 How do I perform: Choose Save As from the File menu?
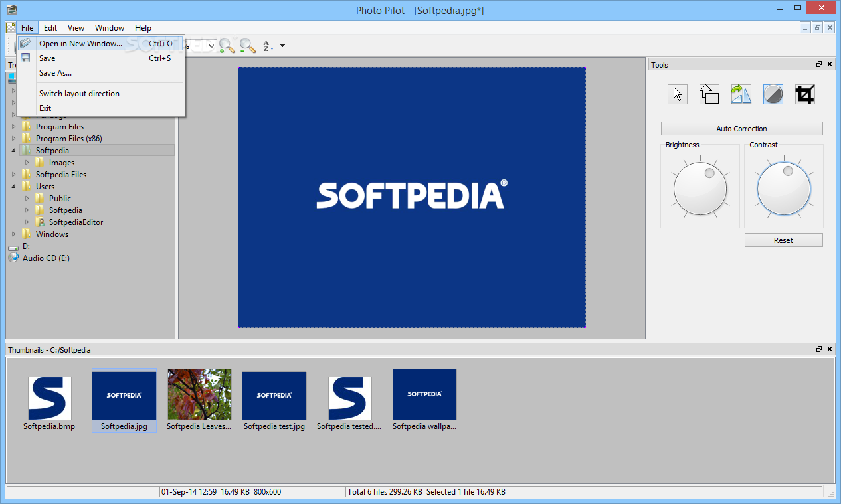[x=100, y=73]
